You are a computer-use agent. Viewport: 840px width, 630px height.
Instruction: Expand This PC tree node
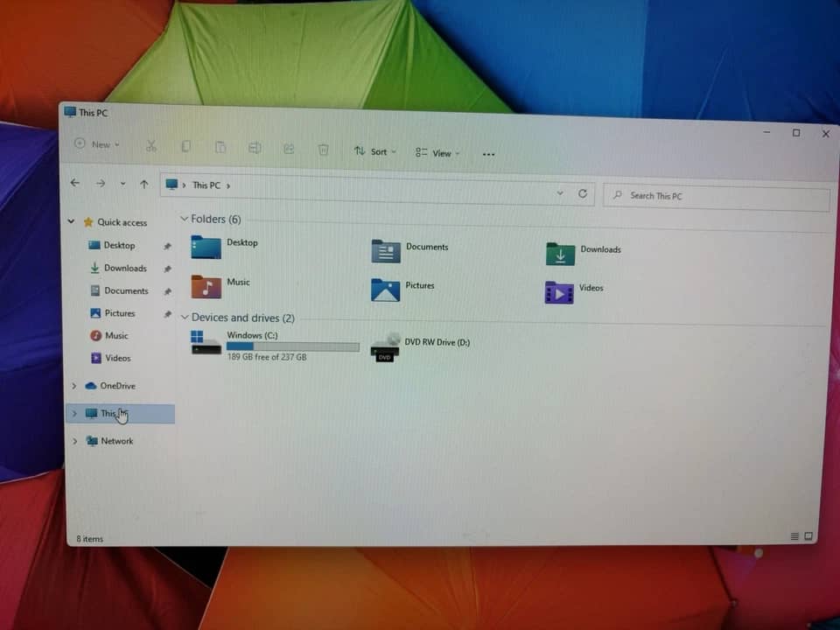(74, 413)
